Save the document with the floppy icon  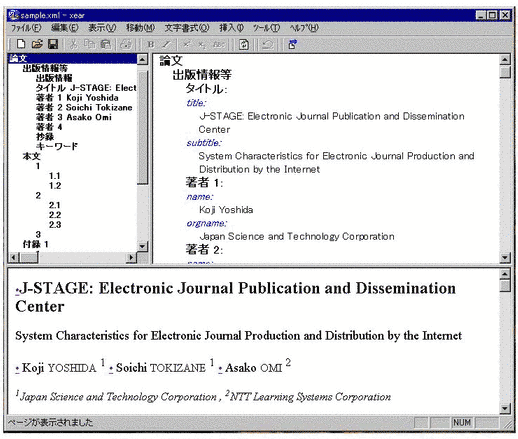tap(53, 44)
